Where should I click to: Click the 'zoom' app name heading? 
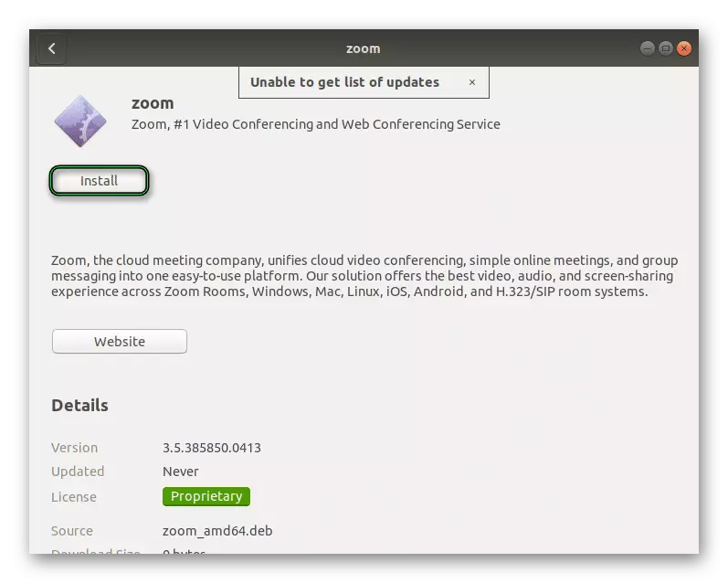[153, 103]
